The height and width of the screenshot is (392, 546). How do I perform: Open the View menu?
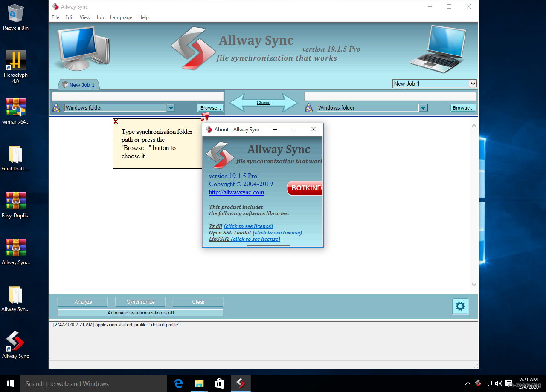tap(85, 17)
